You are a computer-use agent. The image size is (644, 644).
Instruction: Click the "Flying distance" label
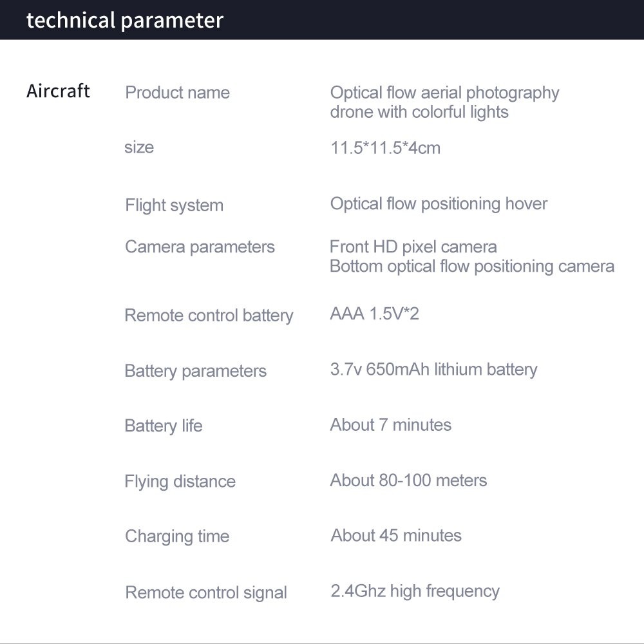[180, 482]
